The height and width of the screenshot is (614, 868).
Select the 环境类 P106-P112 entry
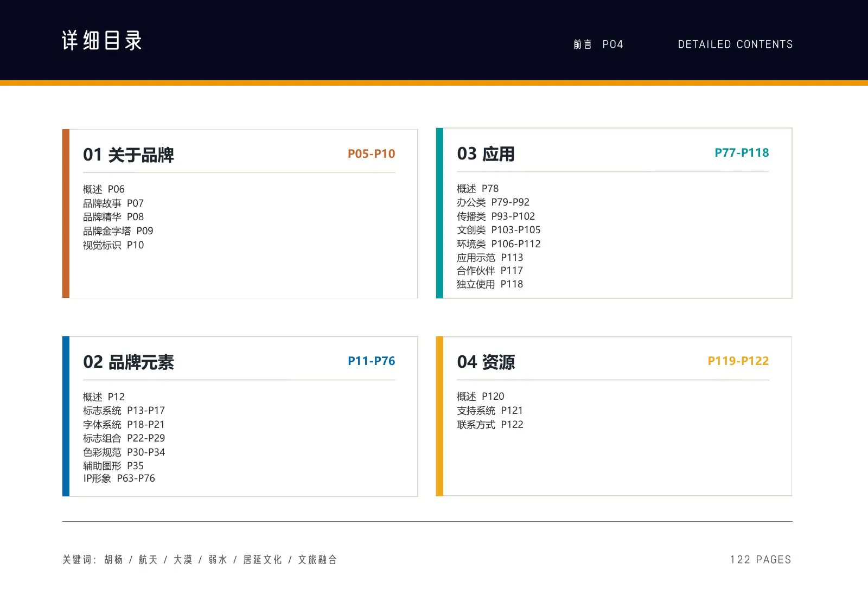click(x=499, y=244)
